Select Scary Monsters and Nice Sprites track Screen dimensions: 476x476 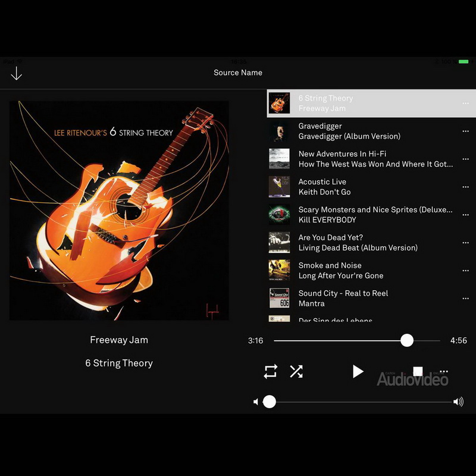pos(375,215)
